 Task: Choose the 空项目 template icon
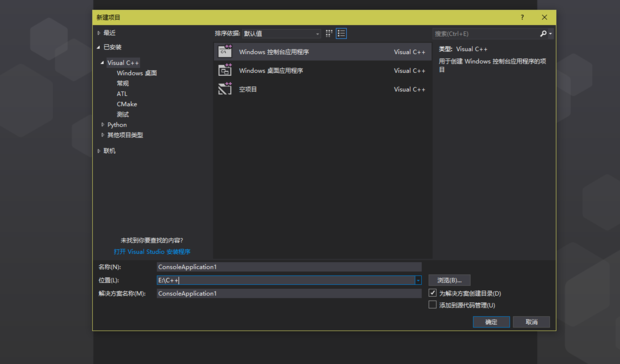pyautogui.click(x=225, y=89)
